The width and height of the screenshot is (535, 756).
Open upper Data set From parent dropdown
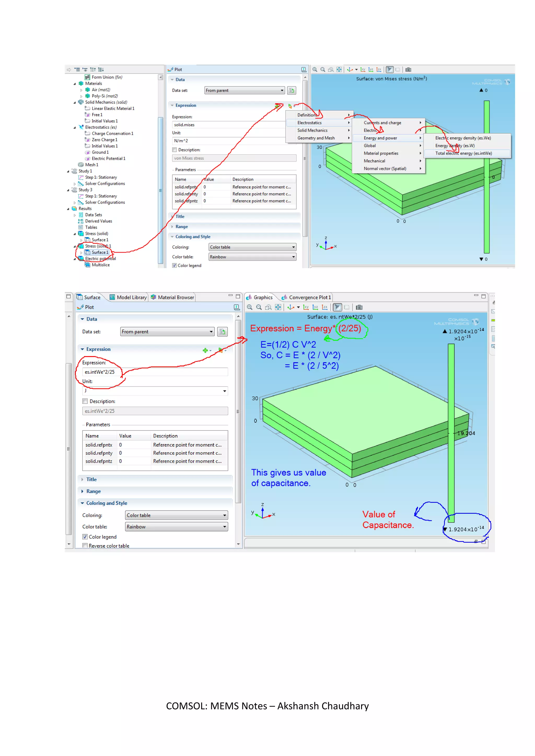pos(245,90)
